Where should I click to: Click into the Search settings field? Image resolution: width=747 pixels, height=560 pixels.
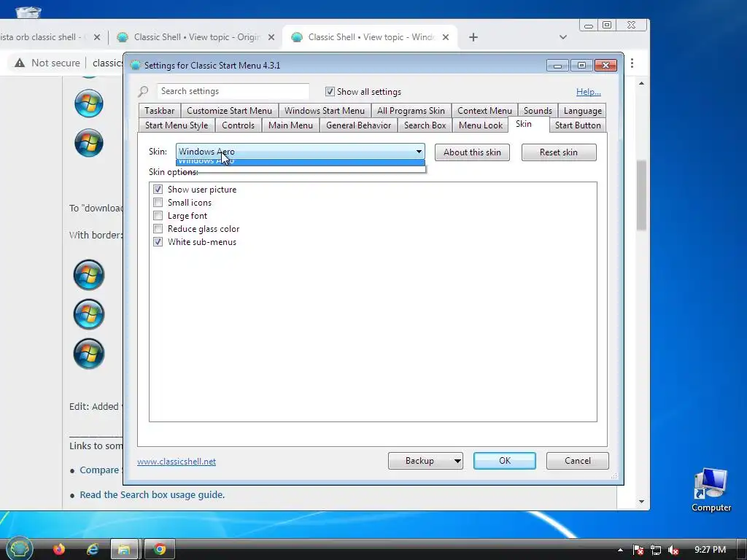tap(233, 91)
